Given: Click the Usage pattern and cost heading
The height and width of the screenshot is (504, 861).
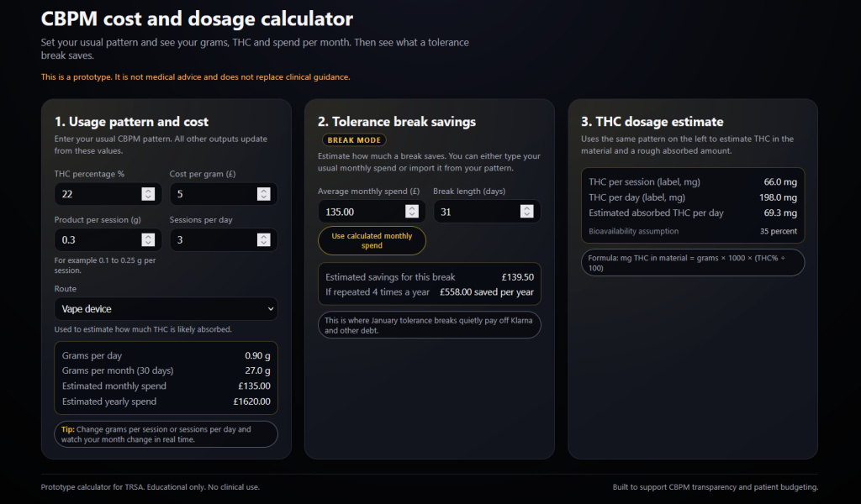Looking at the screenshot, I should [131, 122].
